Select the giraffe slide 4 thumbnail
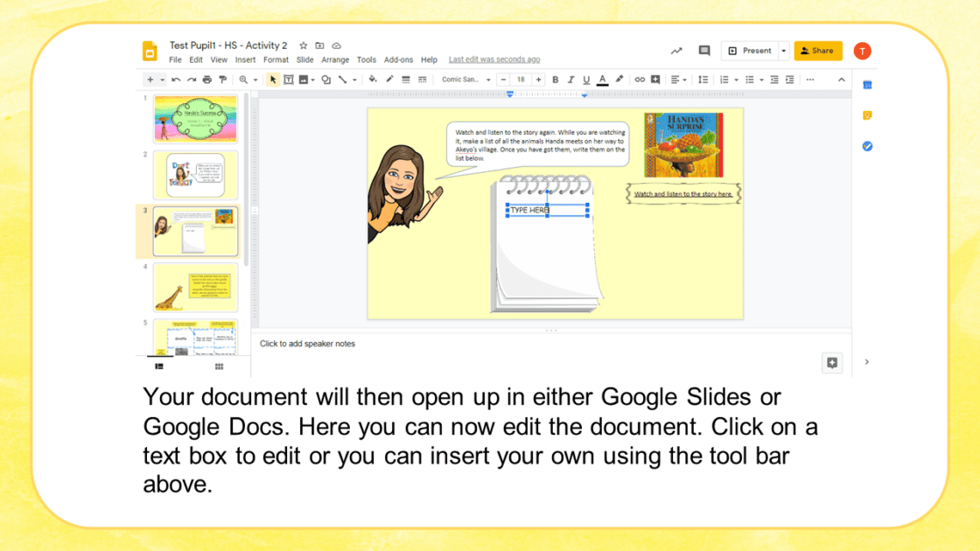Viewport: 980px width, 551px height. [x=195, y=287]
